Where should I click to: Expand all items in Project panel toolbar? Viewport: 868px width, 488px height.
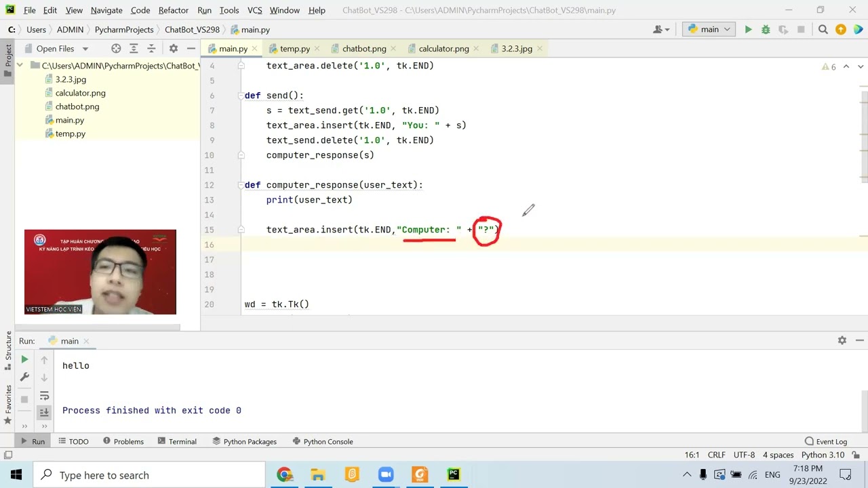pyautogui.click(x=134, y=49)
